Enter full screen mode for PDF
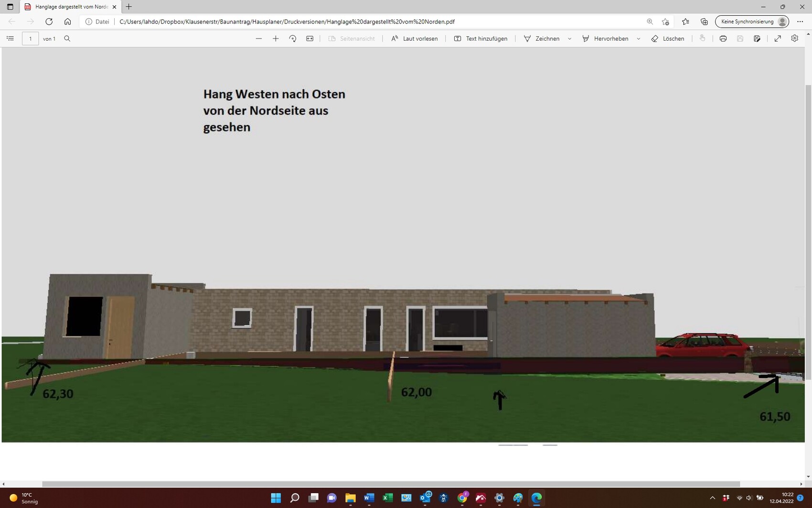 click(x=778, y=39)
